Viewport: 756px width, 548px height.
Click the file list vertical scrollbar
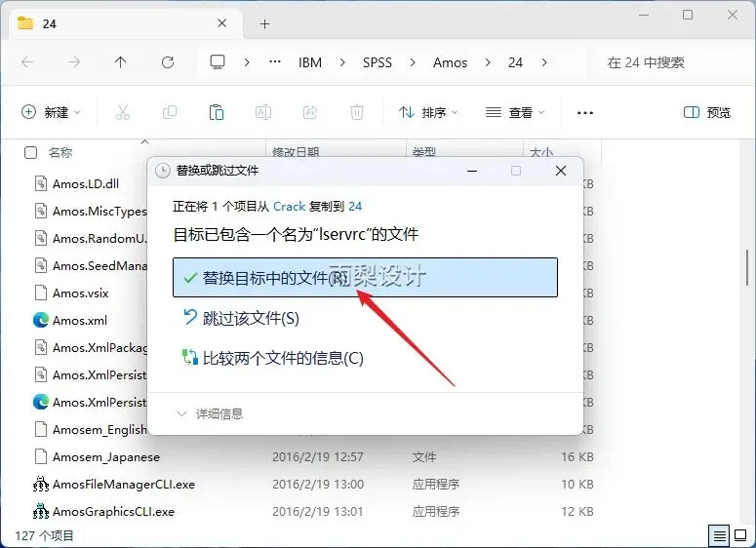click(748, 267)
